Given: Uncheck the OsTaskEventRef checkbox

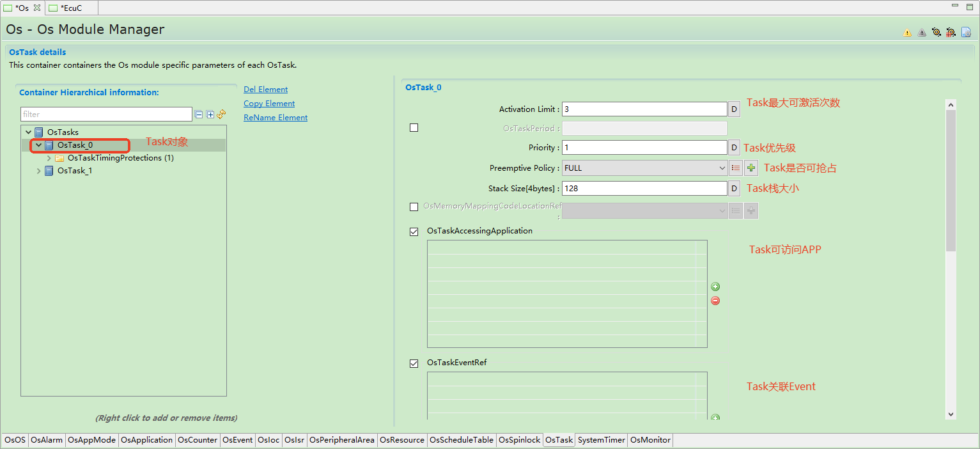Looking at the screenshot, I should coord(414,363).
